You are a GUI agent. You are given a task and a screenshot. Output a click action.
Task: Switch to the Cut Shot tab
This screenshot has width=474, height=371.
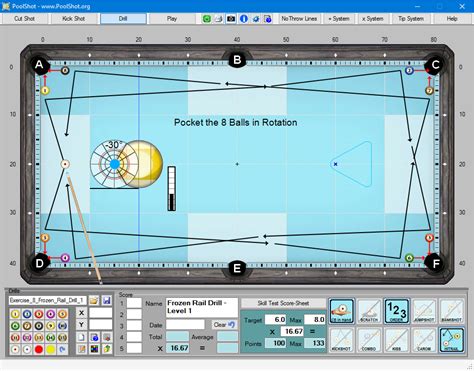click(x=25, y=19)
